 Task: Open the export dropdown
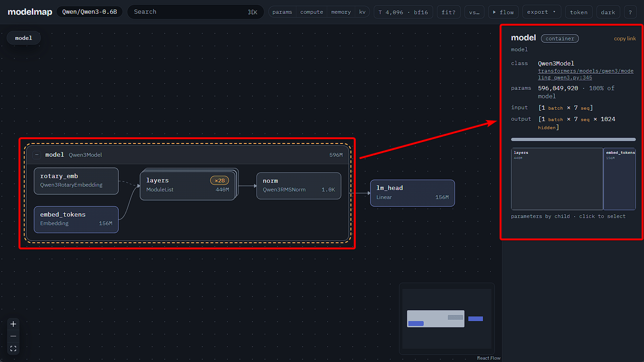click(541, 12)
